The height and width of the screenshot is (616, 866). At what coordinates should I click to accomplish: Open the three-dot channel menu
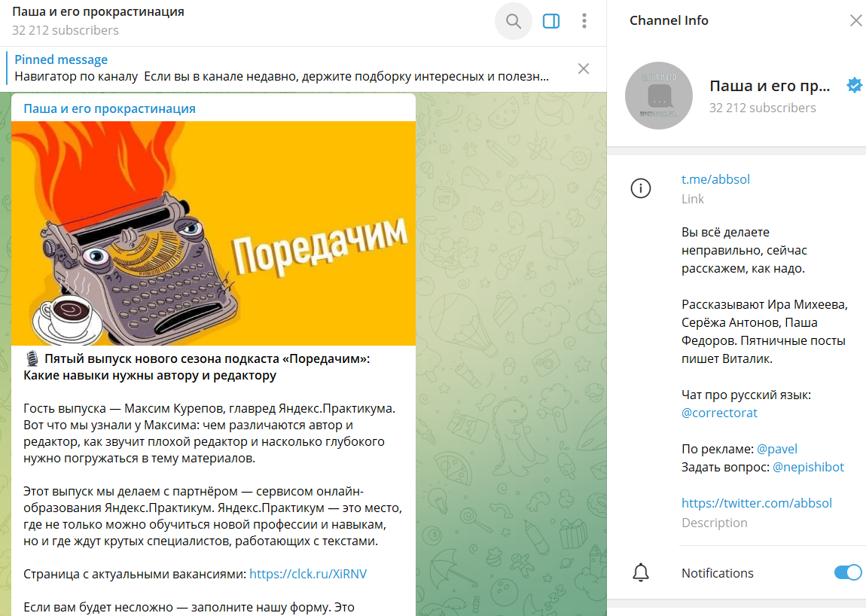(584, 21)
